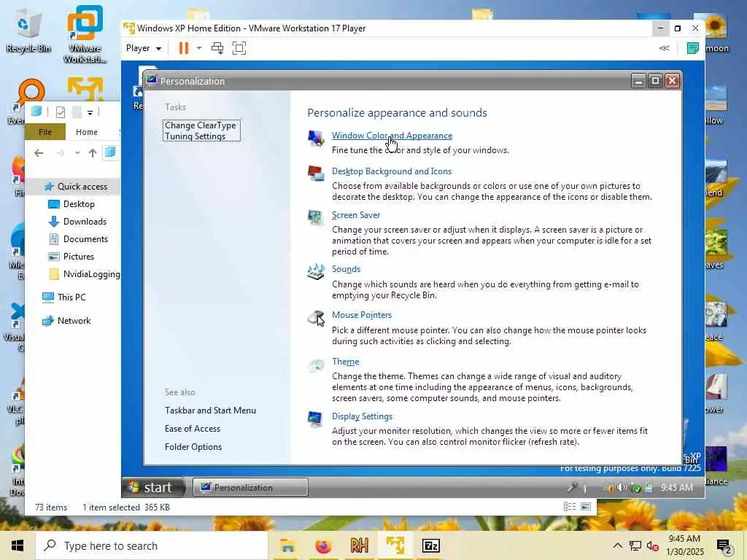Image resolution: width=747 pixels, height=560 pixels.
Task: Click the Display Settings monitor icon
Action: (x=315, y=419)
